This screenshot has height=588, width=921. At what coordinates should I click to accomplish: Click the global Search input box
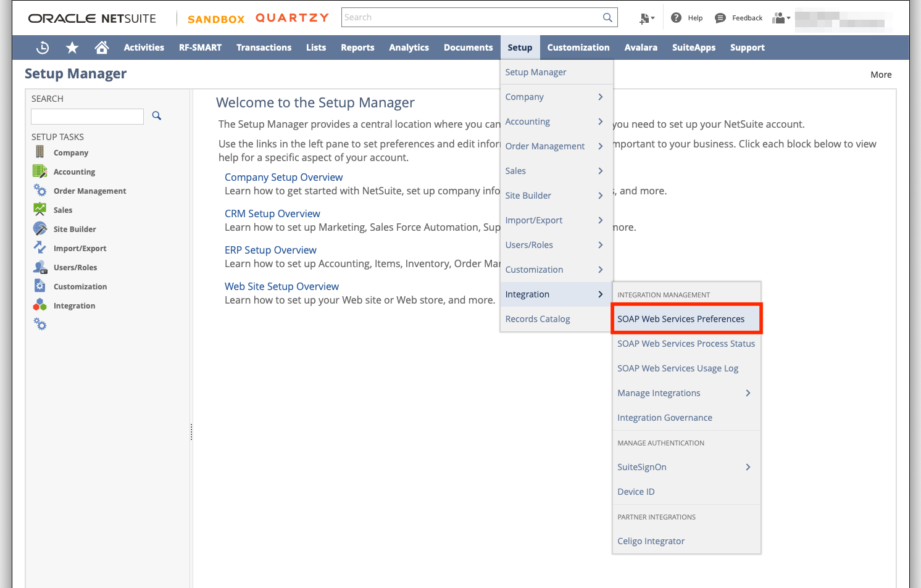coord(472,17)
